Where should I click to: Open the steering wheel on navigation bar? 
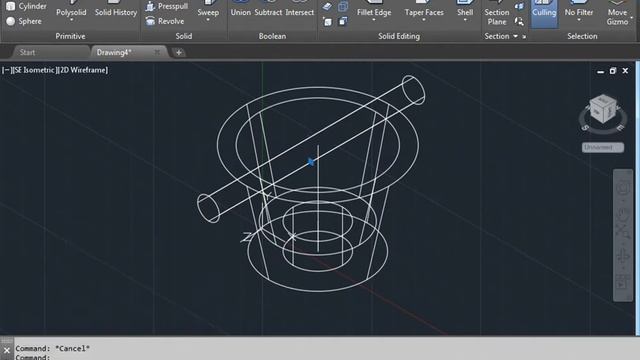[x=623, y=188]
